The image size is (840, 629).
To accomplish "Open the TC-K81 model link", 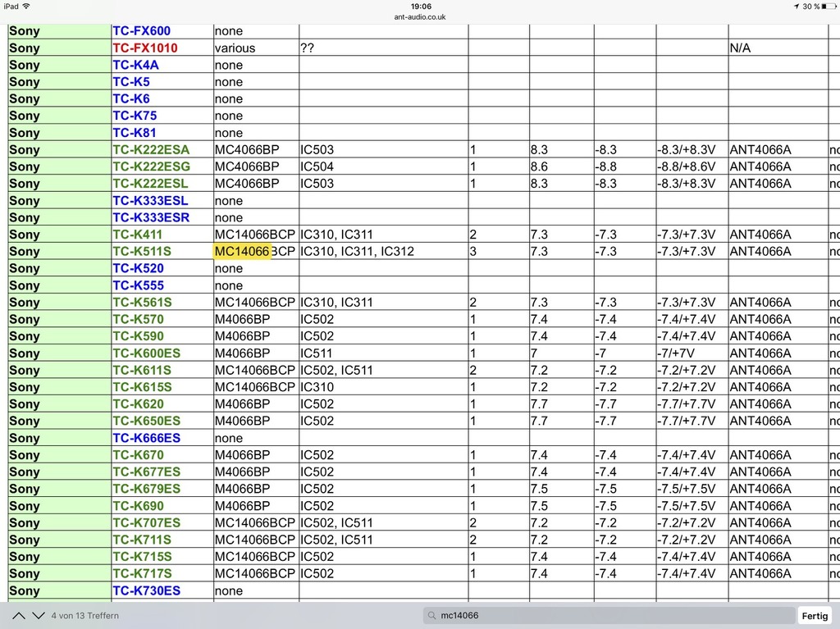I will coord(134,133).
